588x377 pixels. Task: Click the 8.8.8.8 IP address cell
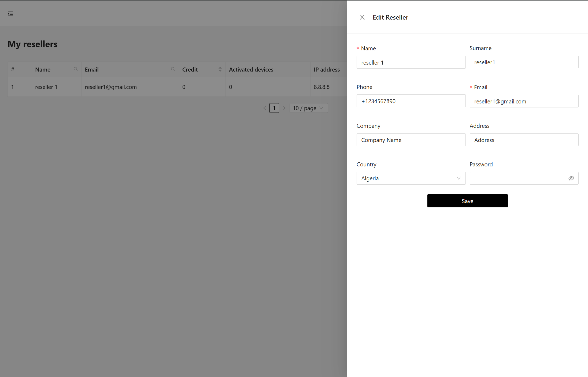329,87
